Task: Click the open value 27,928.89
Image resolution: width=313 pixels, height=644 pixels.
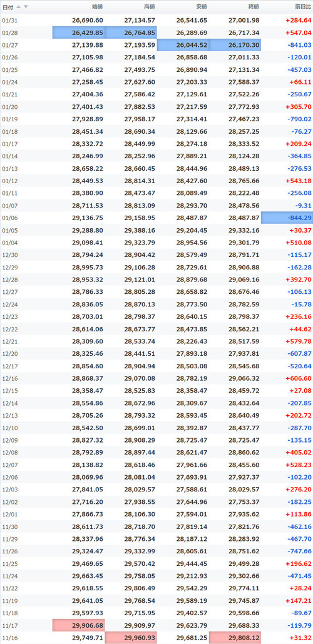Action: coord(88,119)
